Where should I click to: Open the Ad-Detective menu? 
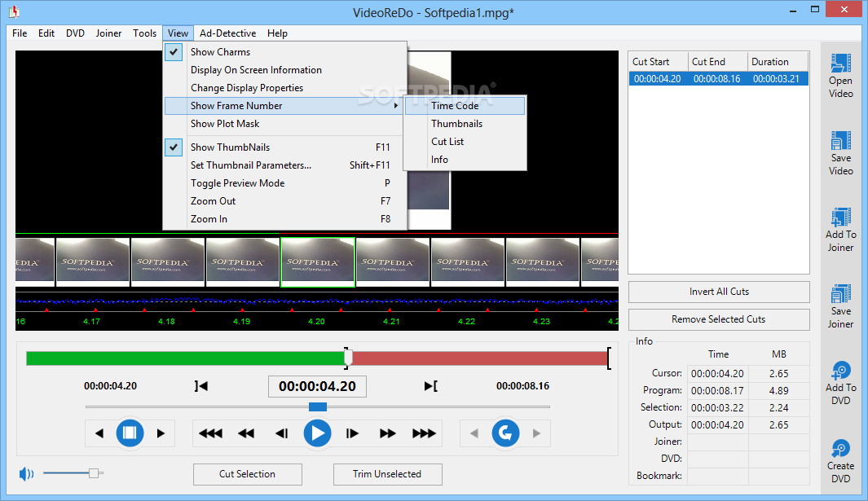pyautogui.click(x=227, y=33)
